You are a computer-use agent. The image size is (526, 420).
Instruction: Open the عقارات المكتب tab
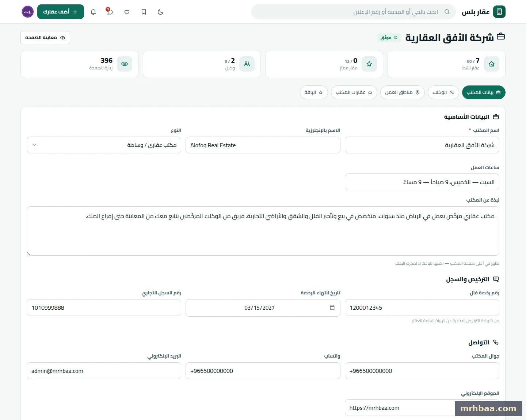tap(354, 92)
